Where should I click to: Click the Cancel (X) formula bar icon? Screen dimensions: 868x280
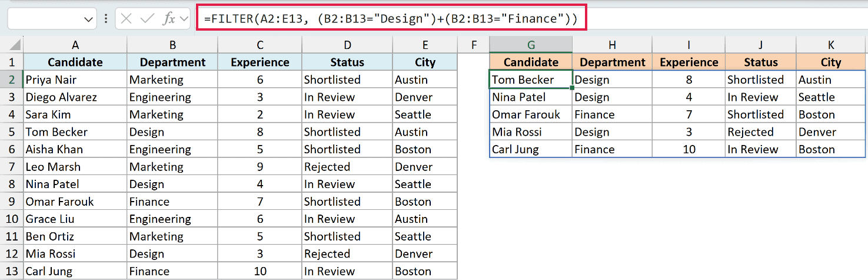pyautogui.click(x=126, y=19)
